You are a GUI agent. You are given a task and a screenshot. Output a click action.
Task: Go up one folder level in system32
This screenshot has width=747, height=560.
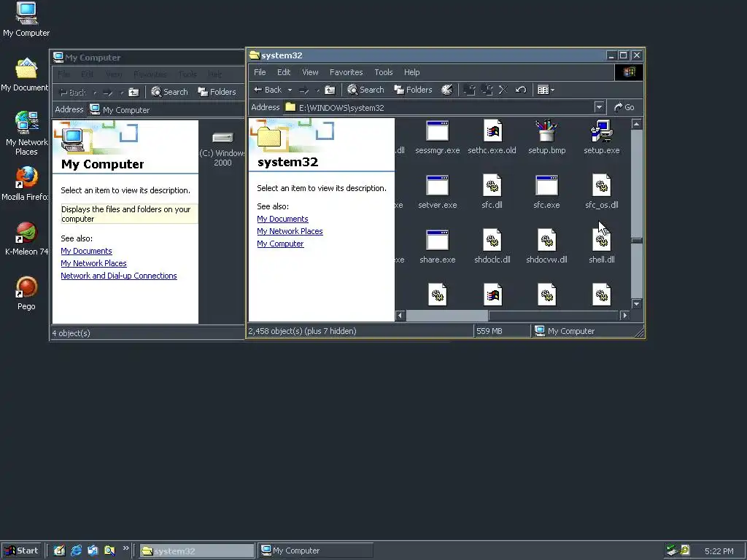[330, 90]
